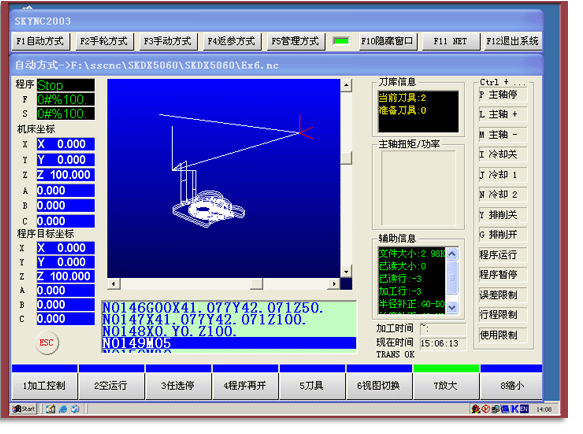Screen dimensions: 583x434
Task: Click N 冷却 2 button
Action: (x=502, y=195)
